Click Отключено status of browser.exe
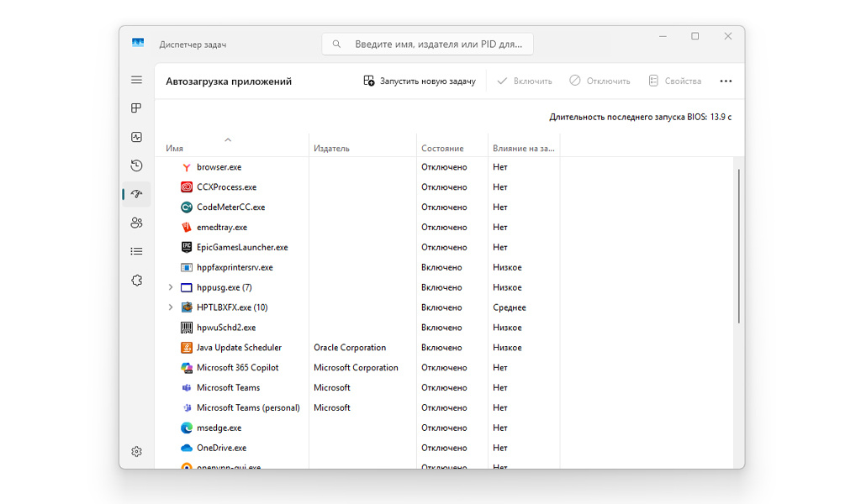The image size is (861, 504). [444, 167]
